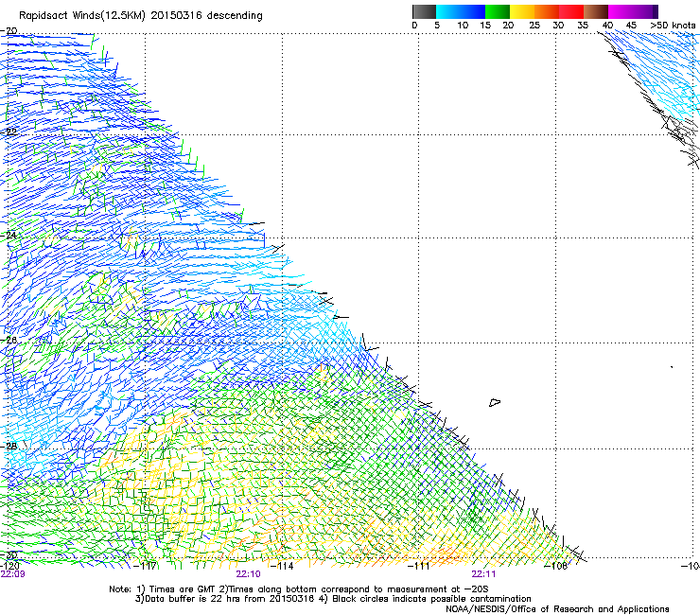Click the latitude label -22

(9, 132)
